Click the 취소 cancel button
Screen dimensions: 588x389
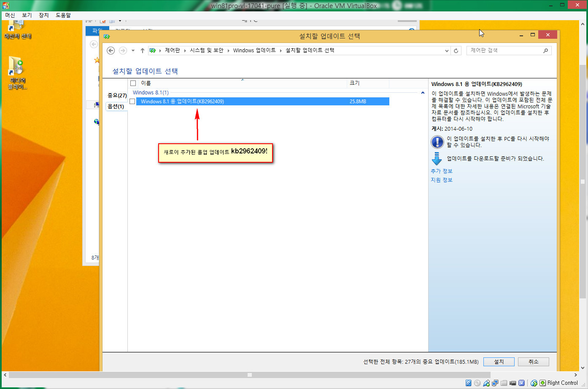[x=533, y=362]
